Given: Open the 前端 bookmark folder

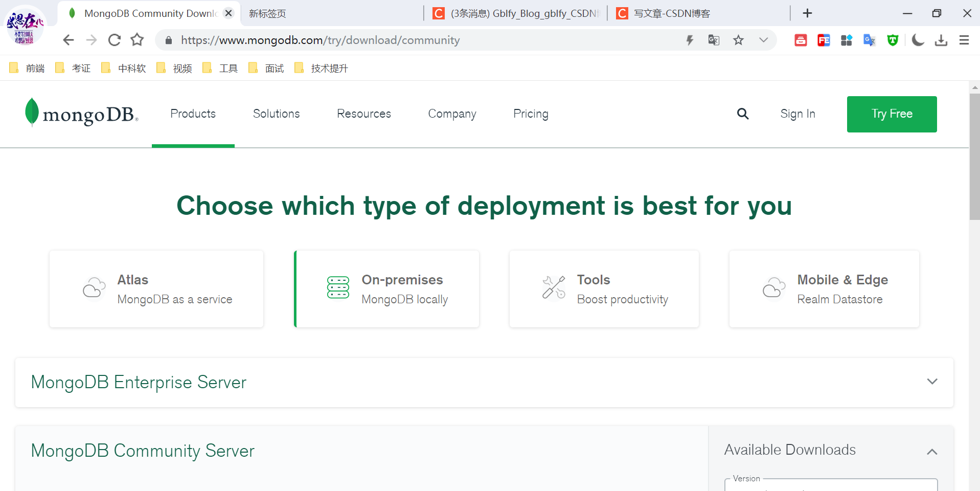Looking at the screenshot, I should tap(28, 68).
